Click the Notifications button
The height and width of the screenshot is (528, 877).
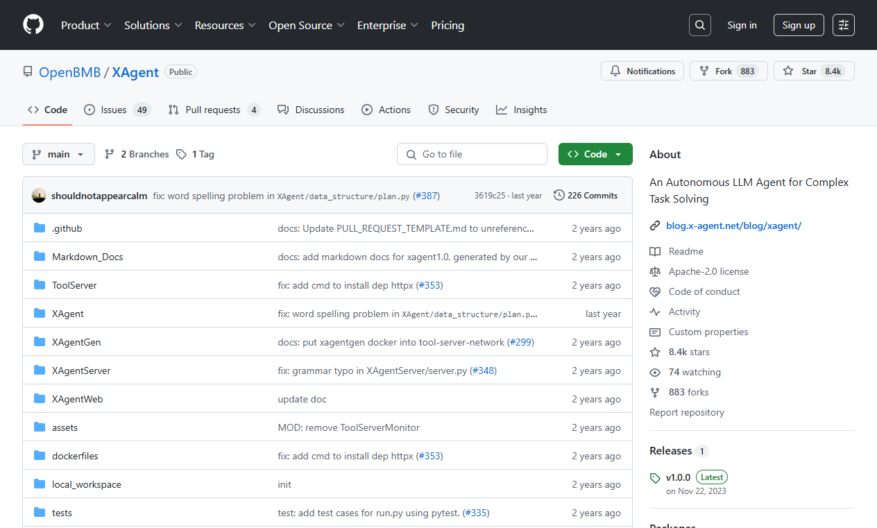click(642, 71)
